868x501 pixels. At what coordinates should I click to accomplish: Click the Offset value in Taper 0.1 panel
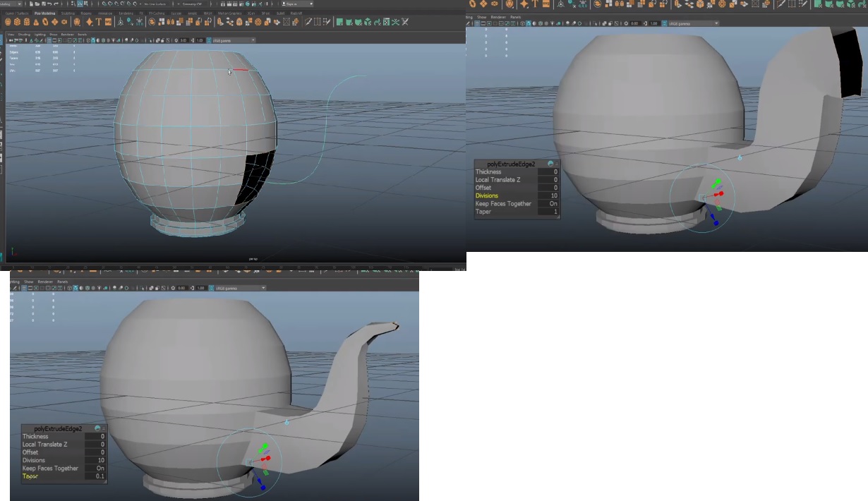pos(95,452)
